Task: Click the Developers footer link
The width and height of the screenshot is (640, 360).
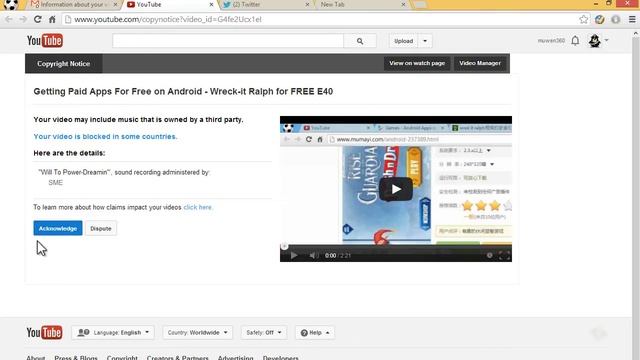Action: pos(280,358)
